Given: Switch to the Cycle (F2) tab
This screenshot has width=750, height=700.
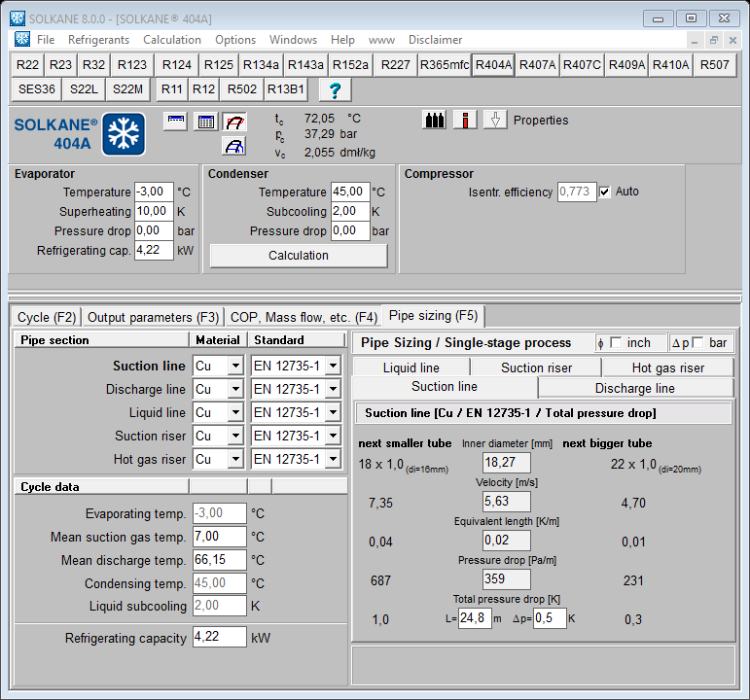Looking at the screenshot, I should pyautogui.click(x=47, y=318).
